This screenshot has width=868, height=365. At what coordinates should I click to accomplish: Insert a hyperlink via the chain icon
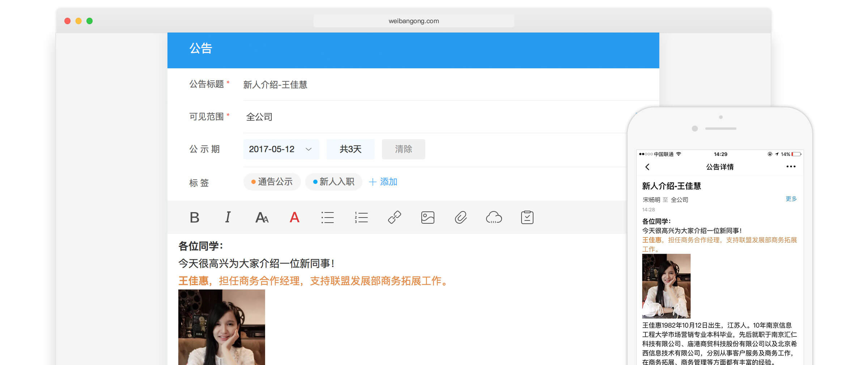point(395,218)
